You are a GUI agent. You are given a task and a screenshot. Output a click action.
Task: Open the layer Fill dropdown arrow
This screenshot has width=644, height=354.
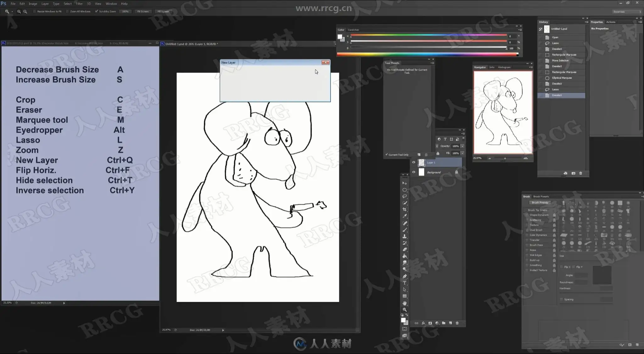[462, 153]
